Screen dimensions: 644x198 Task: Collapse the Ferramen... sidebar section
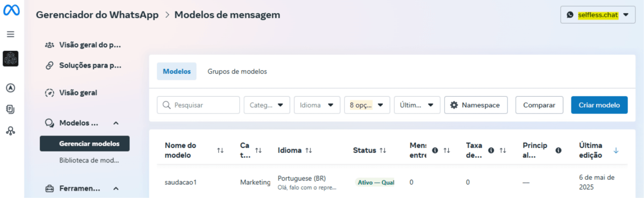tap(116, 189)
